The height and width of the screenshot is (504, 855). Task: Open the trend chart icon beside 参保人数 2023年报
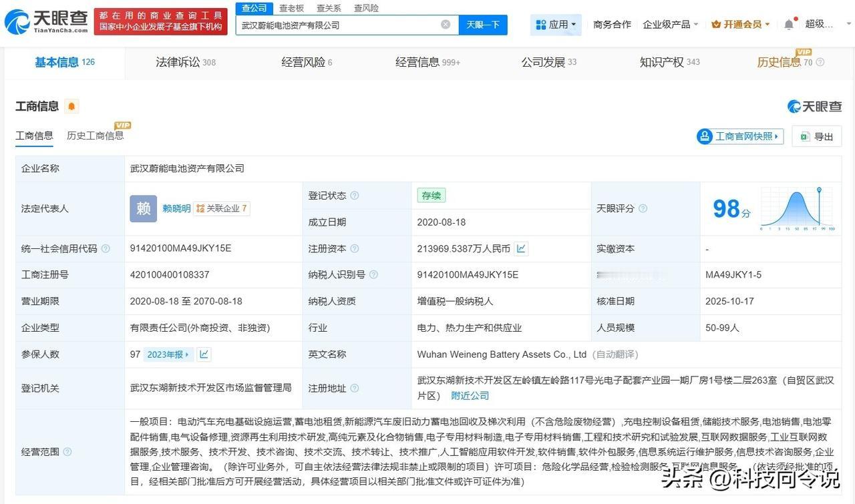click(204, 354)
